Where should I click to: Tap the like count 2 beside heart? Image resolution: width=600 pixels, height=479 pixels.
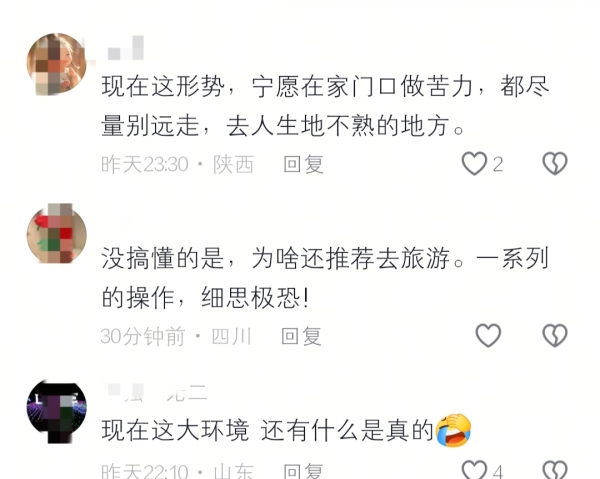tap(497, 165)
